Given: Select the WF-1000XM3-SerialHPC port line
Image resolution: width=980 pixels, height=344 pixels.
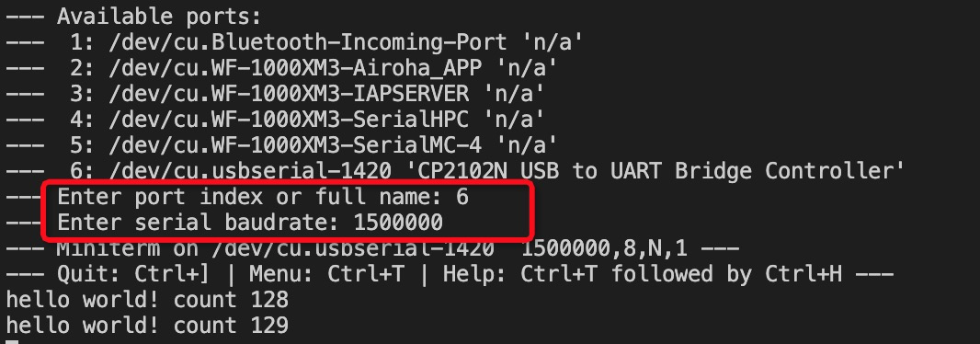Looking at the screenshot, I should pyautogui.click(x=275, y=120).
